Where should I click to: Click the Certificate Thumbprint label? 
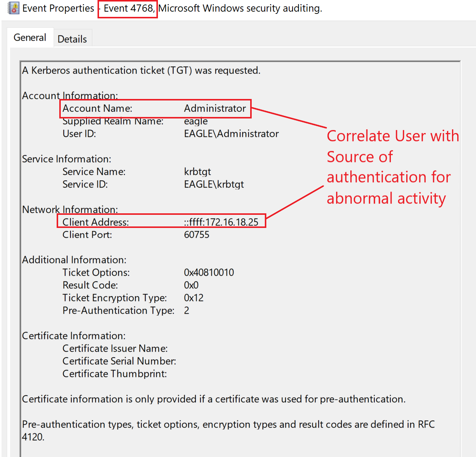pos(114,374)
